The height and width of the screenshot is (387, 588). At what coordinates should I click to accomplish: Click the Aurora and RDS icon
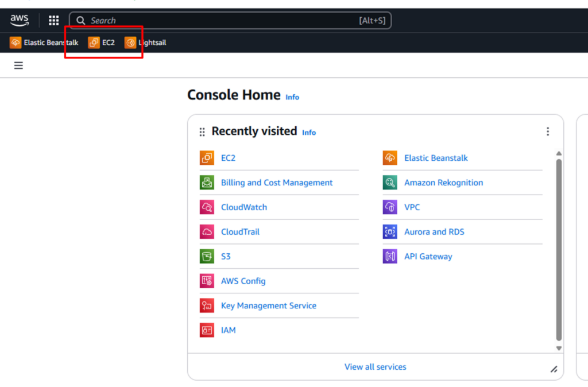tap(390, 232)
